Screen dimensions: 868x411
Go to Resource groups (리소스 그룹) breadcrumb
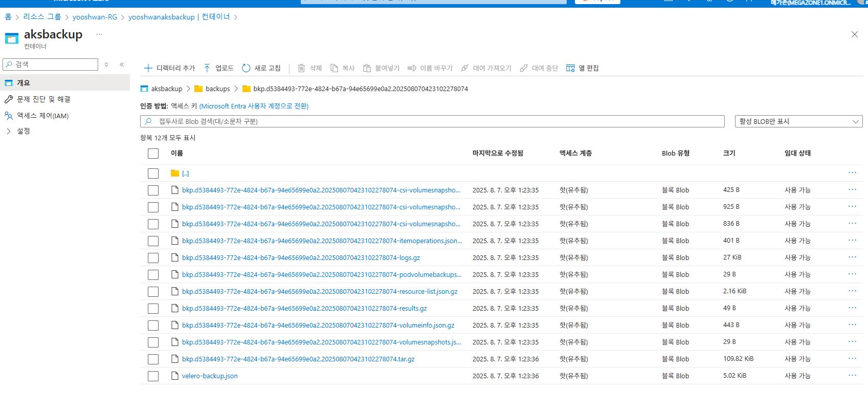click(x=42, y=17)
